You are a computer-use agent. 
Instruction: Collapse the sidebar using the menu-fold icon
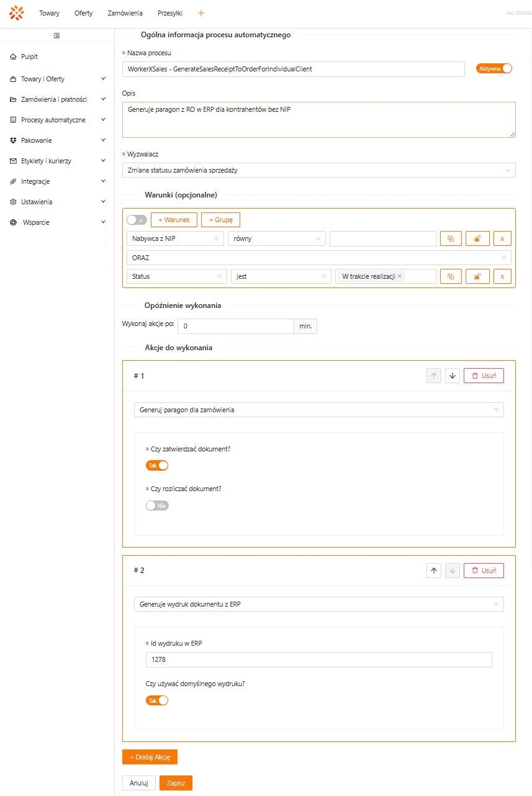[56, 35]
